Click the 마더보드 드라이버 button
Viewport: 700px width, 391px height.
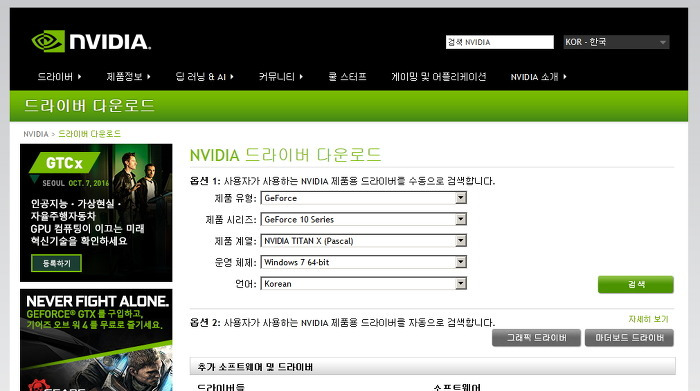coord(629,338)
